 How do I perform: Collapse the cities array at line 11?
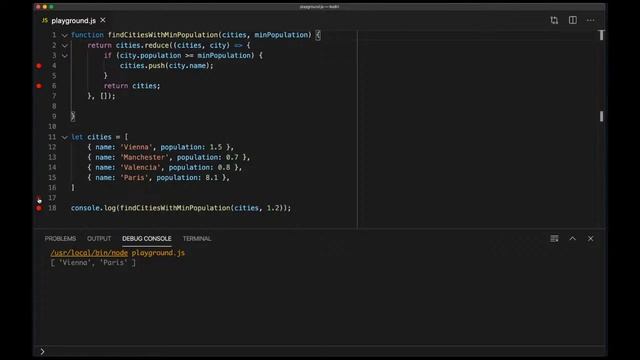tap(64, 138)
